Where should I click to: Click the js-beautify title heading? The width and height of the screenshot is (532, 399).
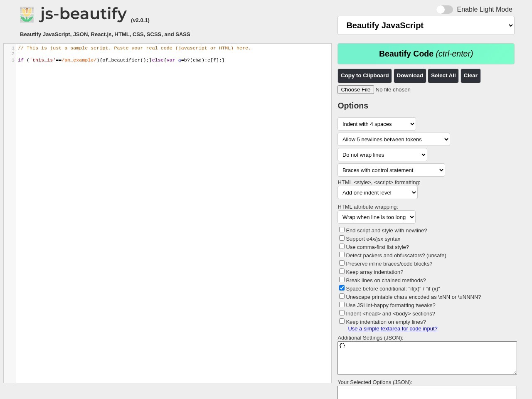tap(83, 14)
